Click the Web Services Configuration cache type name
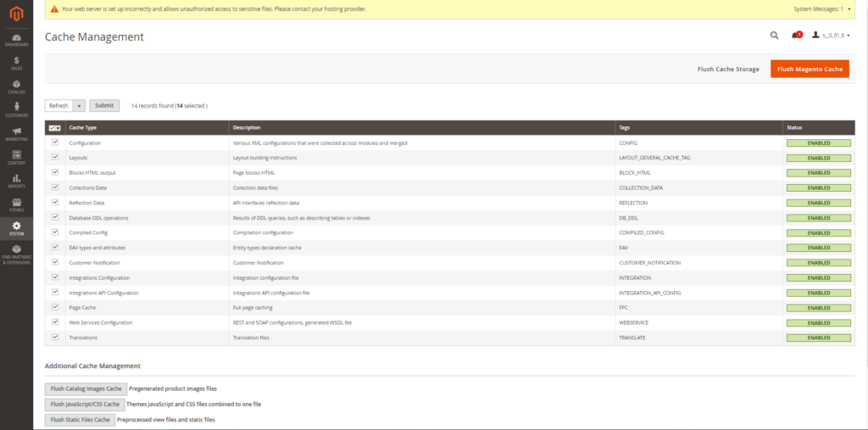 pos(101,322)
